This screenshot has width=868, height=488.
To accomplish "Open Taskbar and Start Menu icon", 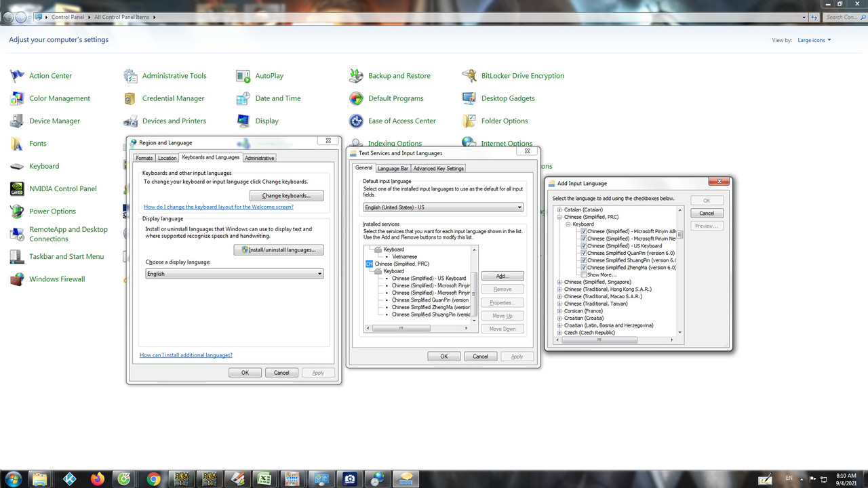I will click(x=17, y=256).
